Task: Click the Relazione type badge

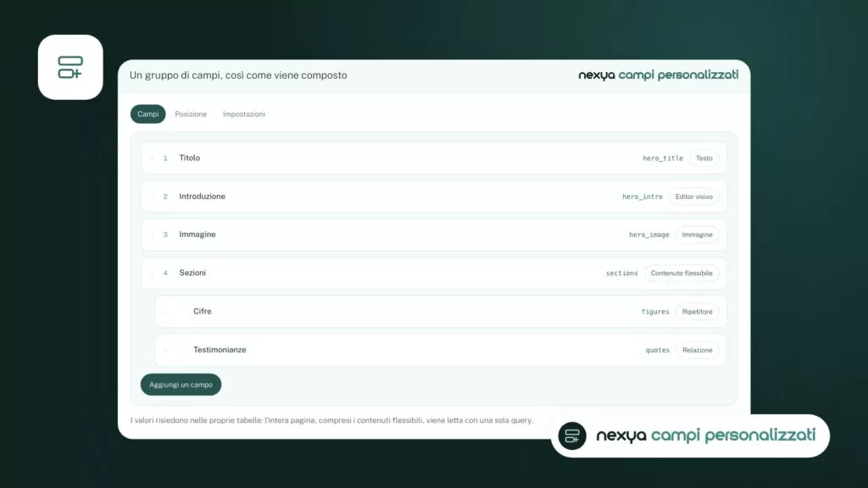Action: 698,350
